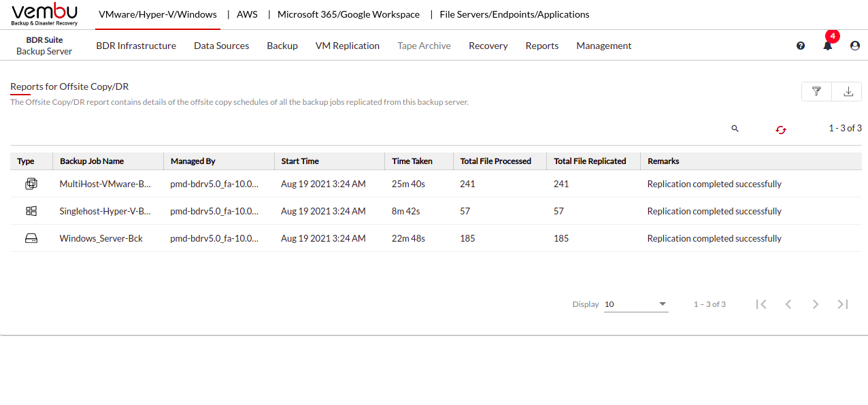
Task: Click the disk type icon for Windows_Server-Bck
Action: point(31,238)
